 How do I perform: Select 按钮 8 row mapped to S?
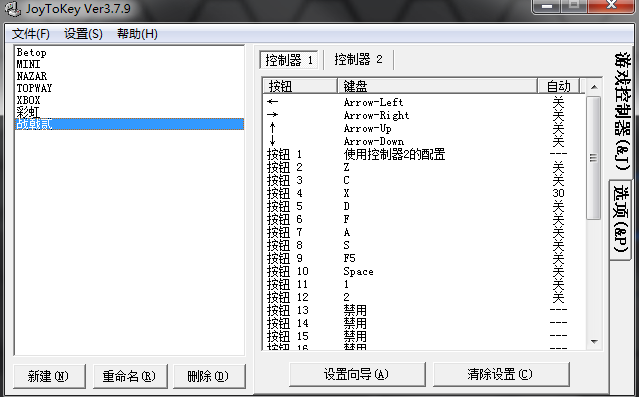pyautogui.click(x=424, y=245)
